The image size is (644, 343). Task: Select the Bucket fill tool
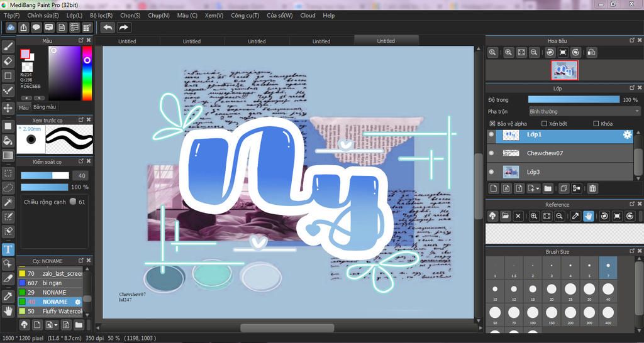click(x=8, y=141)
